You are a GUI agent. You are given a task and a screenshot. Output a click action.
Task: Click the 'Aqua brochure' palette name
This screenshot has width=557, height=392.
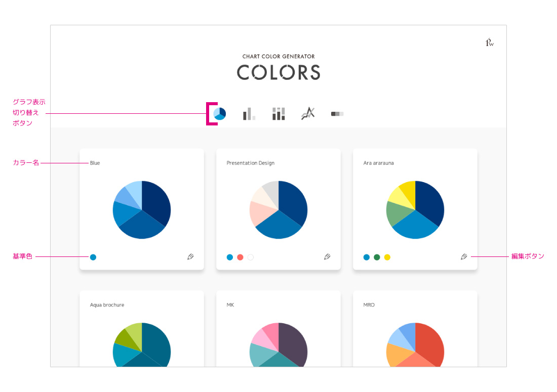click(x=107, y=304)
